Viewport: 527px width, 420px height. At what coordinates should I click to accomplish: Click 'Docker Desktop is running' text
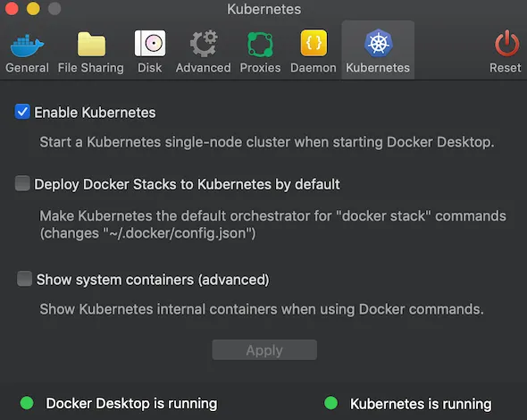(x=131, y=404)
